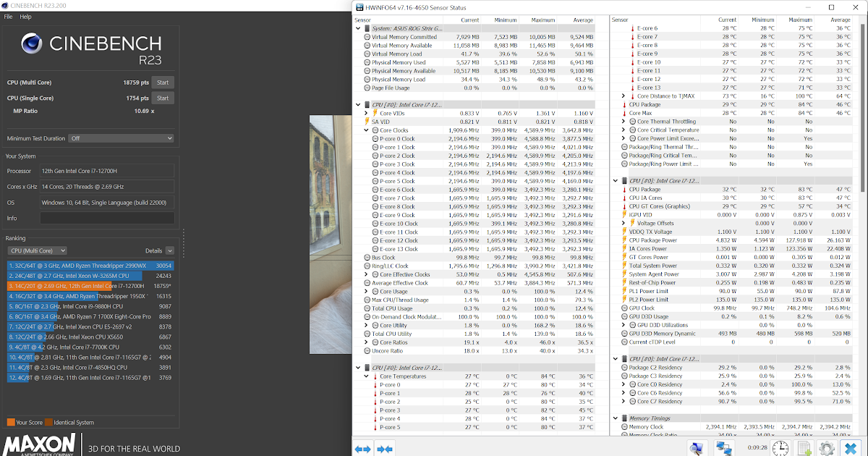Expand the Voltage Offsets node
The image size is (868, 456).
[x=624, y=223]
